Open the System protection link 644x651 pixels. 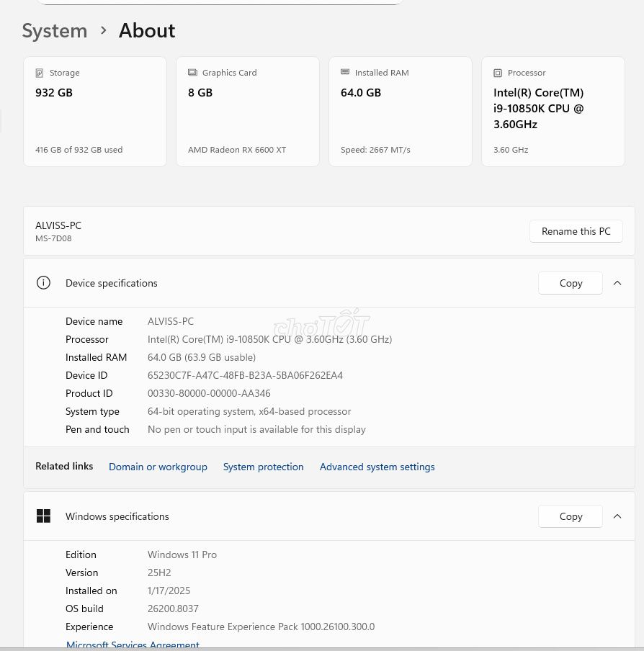(263, 467)
